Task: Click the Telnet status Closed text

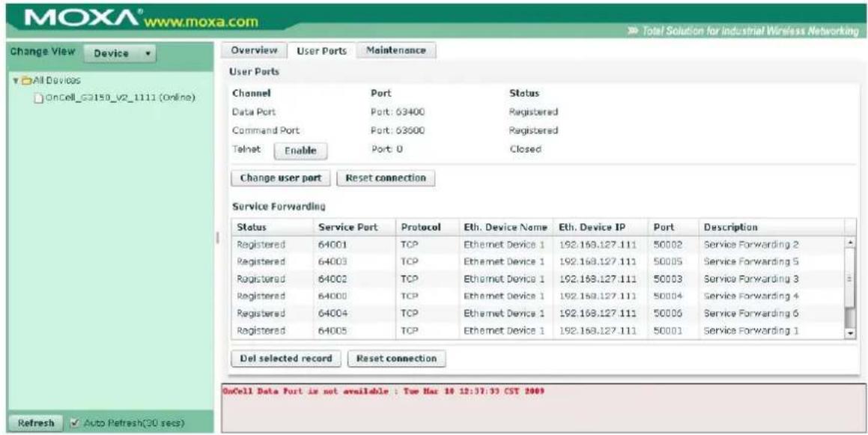Action: (525, 150)
